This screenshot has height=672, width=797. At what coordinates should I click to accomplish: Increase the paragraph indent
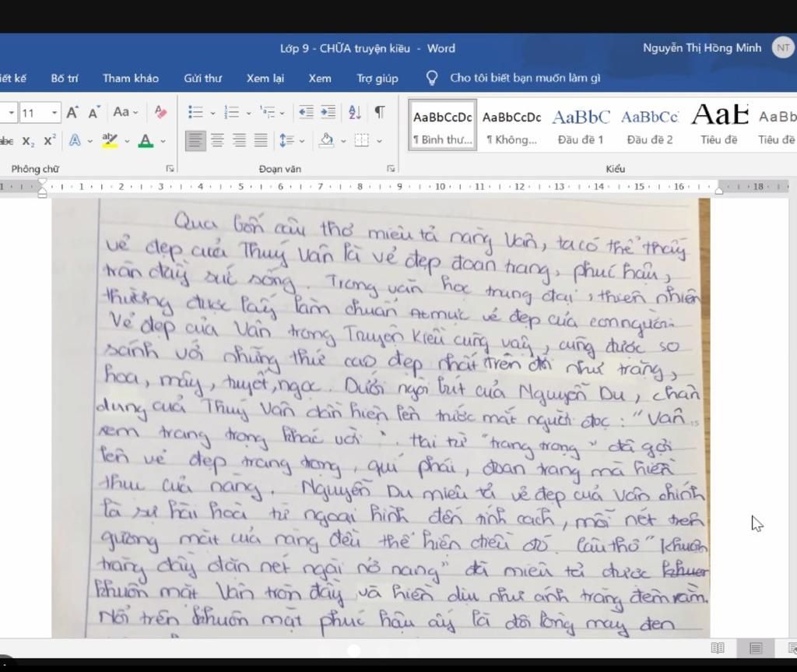point(328,112)
